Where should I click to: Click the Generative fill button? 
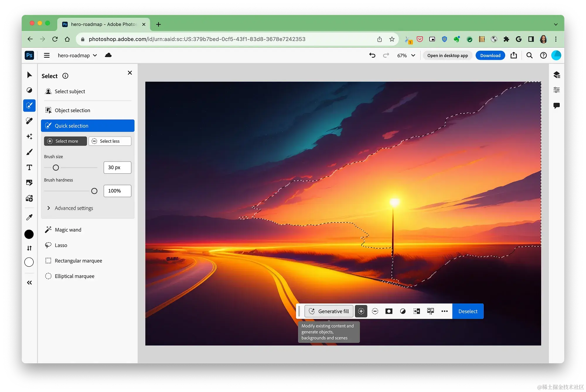tap(329, 311)
